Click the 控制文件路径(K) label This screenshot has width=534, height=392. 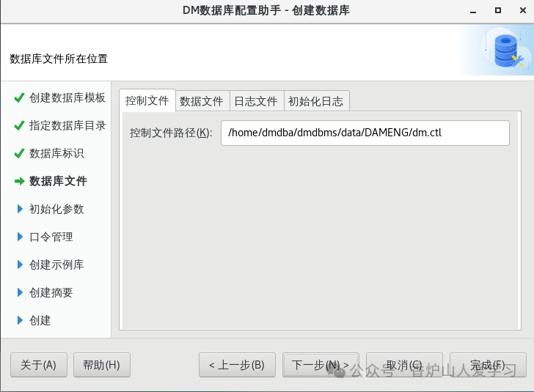(171, 133)
